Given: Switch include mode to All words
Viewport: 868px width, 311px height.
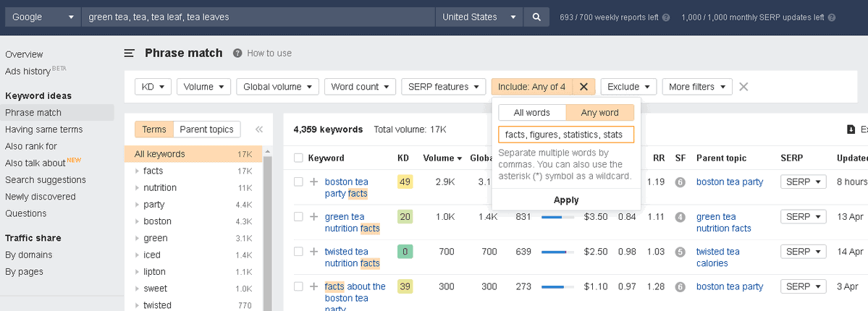Looking at the screenshot, I should pos(532,113).
